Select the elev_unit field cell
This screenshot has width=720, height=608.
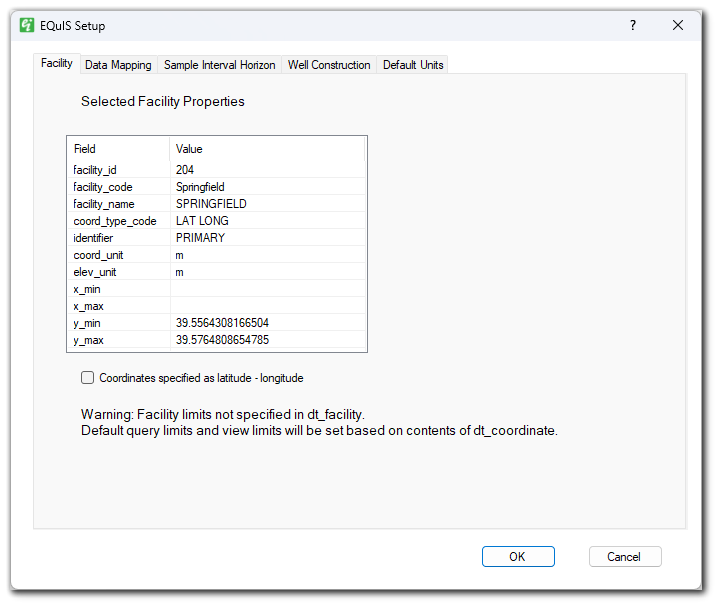(x=119, y=272)
